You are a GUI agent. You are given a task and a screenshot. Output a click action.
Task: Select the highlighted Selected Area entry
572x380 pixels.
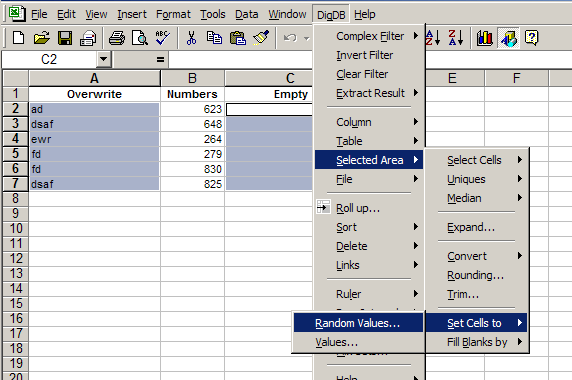click(x=369, y=160)
